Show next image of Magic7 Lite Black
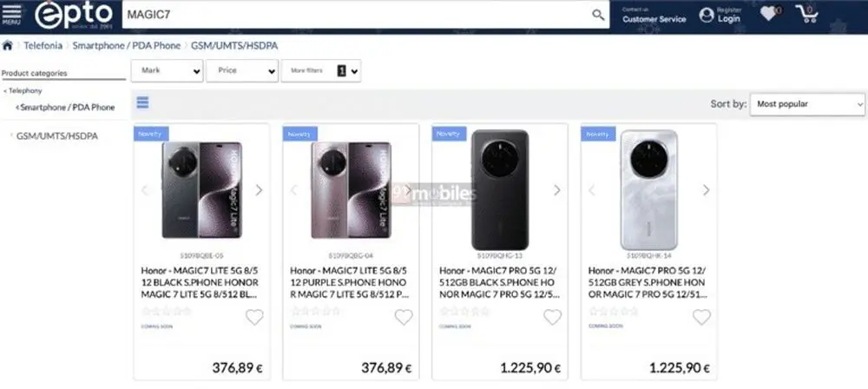The height and width of the screenshot is (389, 868). (x=259, y=190)
